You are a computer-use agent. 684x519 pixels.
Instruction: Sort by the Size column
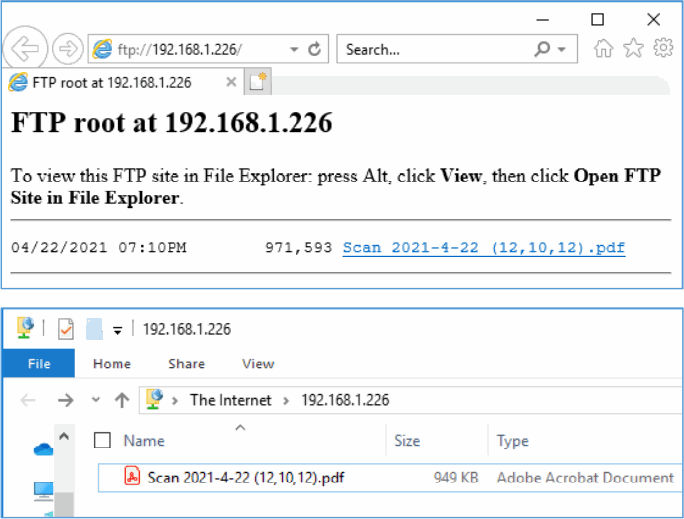pos(407,441)
